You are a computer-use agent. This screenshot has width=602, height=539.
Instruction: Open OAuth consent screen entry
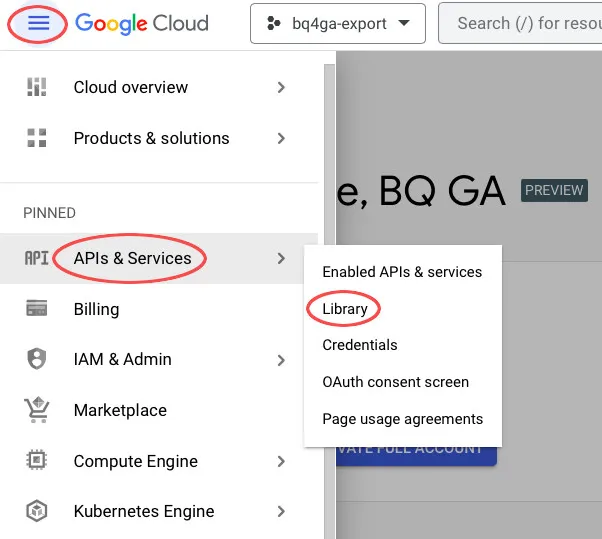click(395, 382)
